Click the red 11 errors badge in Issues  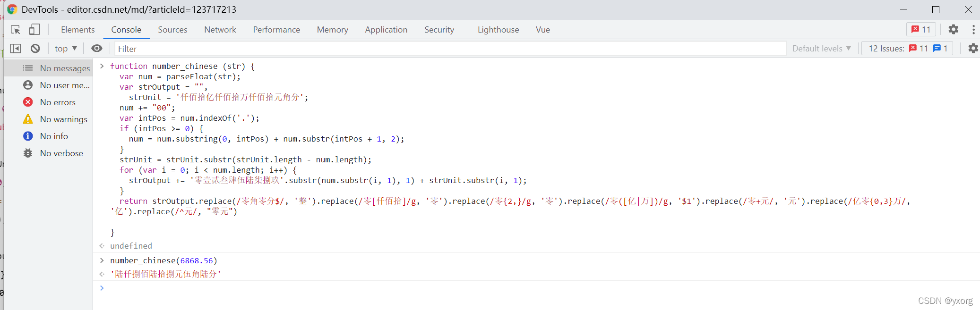tap(919, 48)
